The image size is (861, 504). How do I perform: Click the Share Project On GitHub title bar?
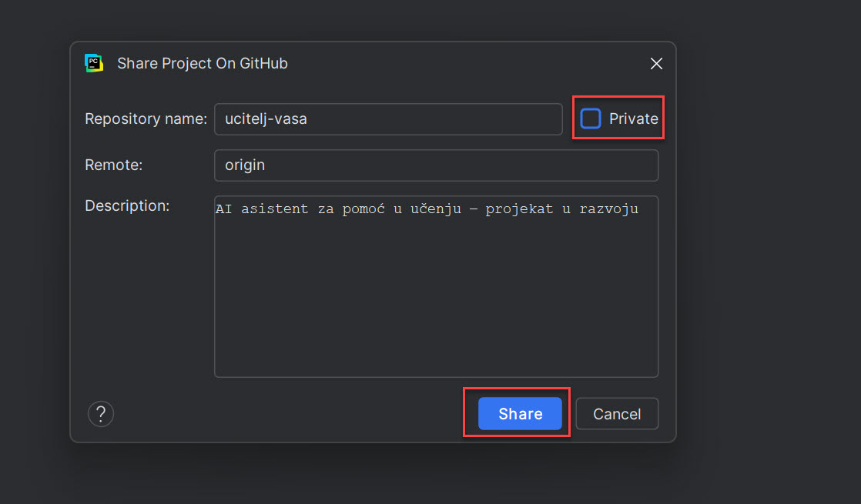(x=202, y=63)
